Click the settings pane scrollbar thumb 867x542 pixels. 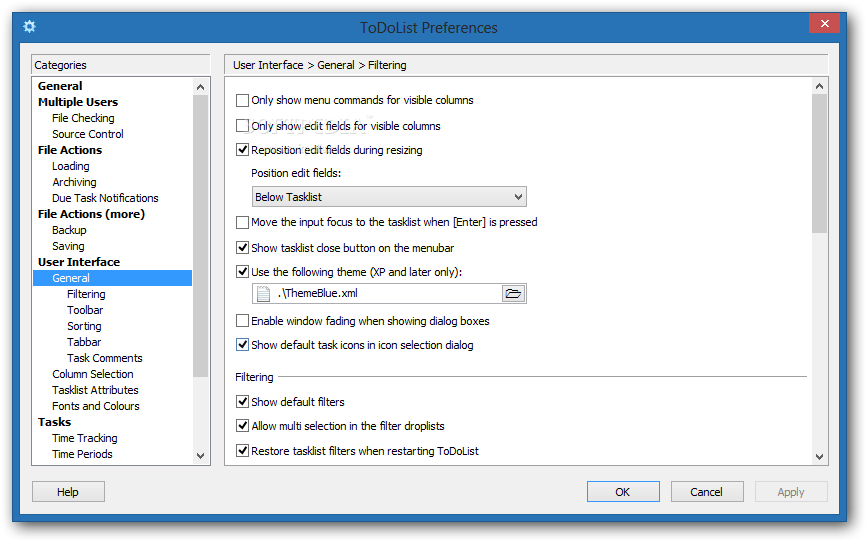tap(819, 164)
